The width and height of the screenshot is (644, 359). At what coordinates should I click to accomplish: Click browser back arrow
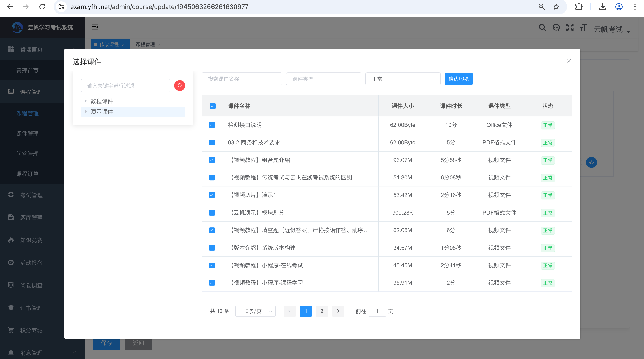coord(10,7)
